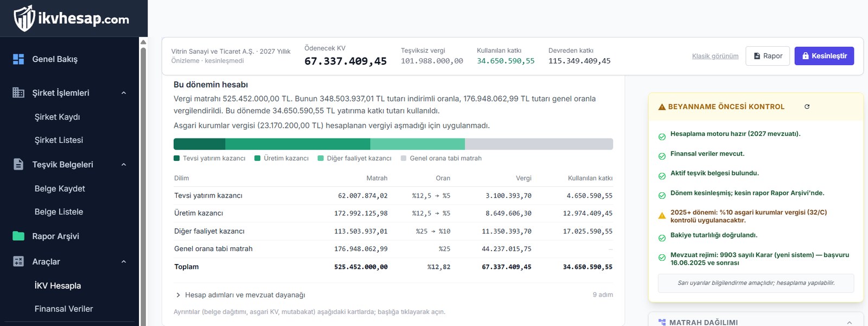
Task: Click the green check beside Aktif teşvik belgesi bulundu
Action: (662, 176)
